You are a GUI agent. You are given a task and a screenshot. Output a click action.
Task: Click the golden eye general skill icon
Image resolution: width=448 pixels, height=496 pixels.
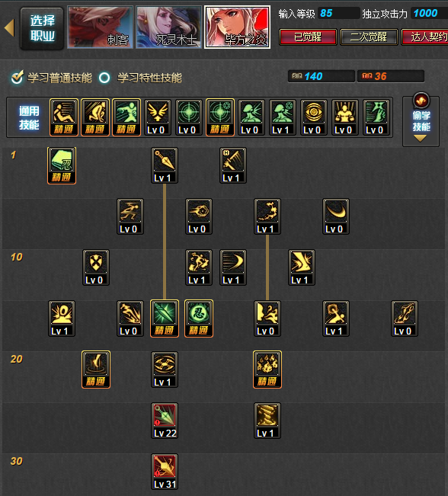(314, 117)
